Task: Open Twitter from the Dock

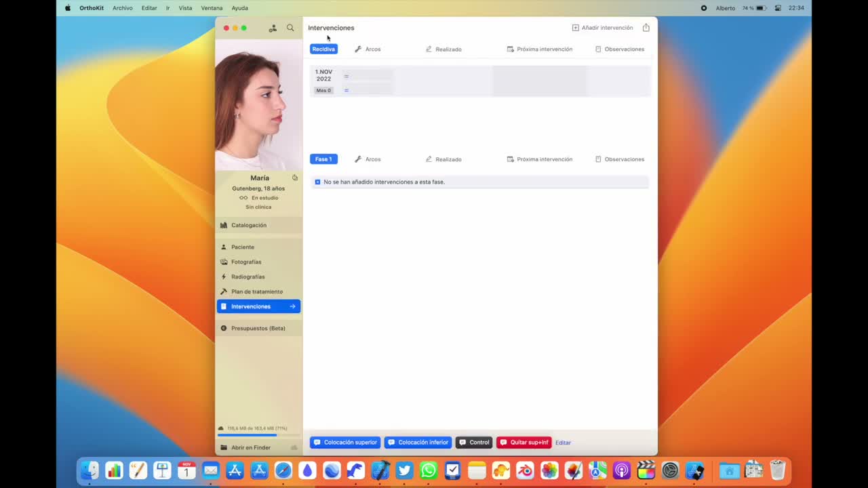Action: coord(404,470)
